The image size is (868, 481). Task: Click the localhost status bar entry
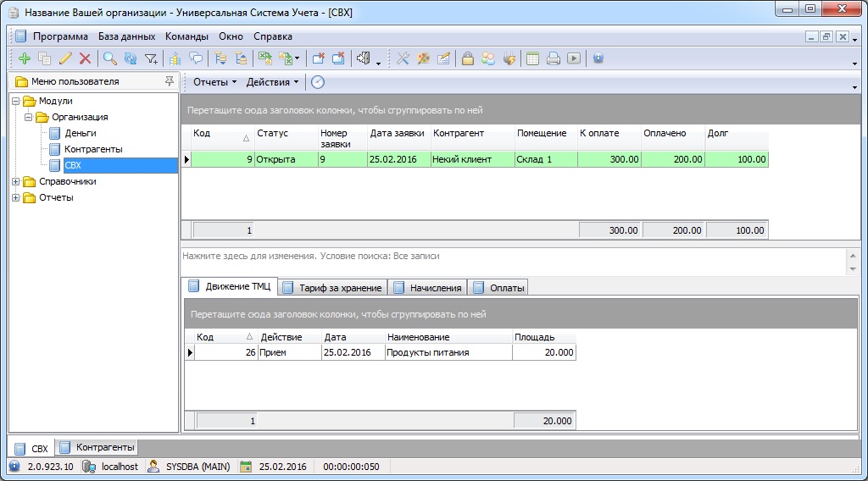[x=111, y=467]
